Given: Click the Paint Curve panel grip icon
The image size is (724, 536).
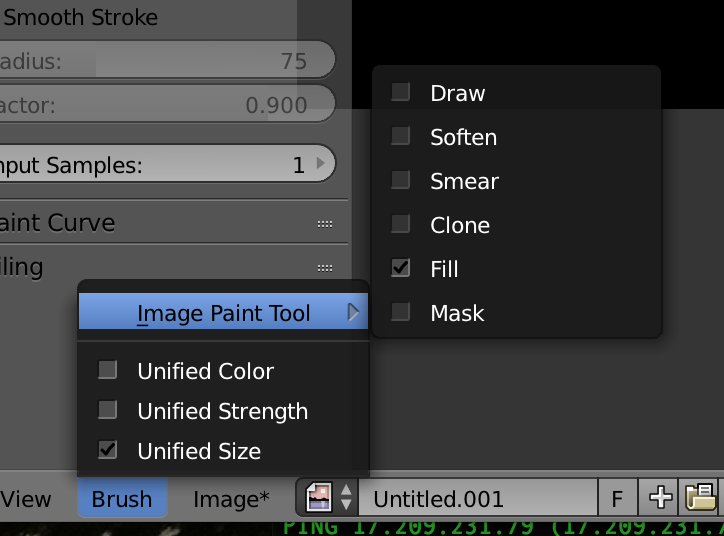Looking at the screenshot, I should [x=325, y=224].
